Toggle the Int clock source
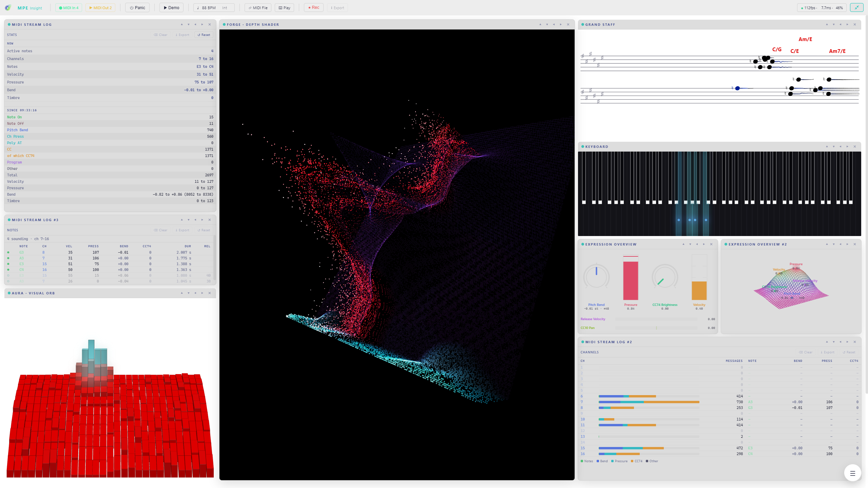 225,7
